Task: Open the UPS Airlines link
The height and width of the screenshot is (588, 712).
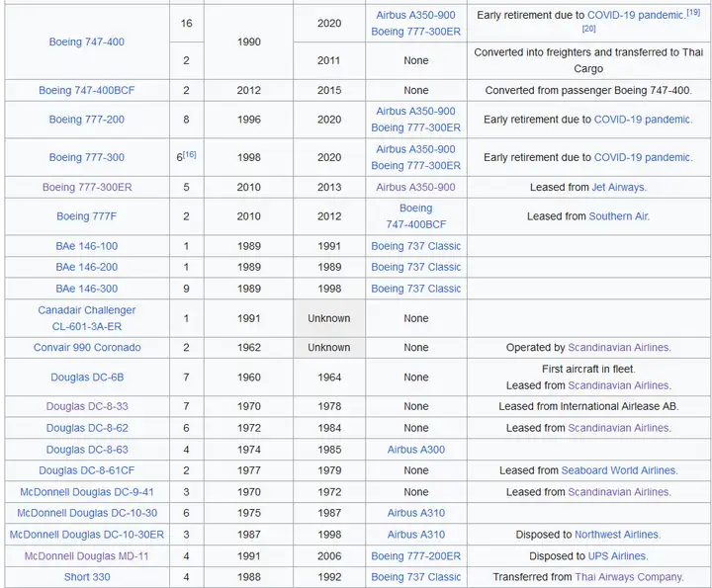Action: point(617,555)
